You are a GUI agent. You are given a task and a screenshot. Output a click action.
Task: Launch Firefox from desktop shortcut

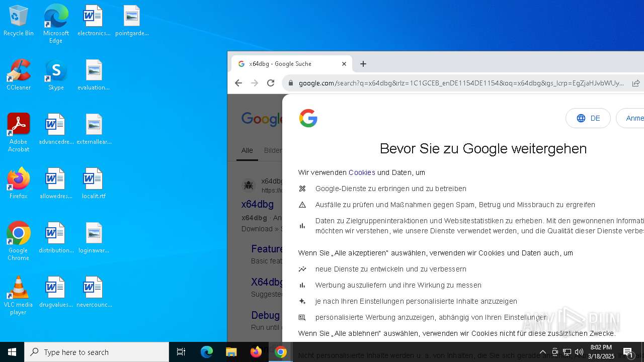tap(19, 184)
